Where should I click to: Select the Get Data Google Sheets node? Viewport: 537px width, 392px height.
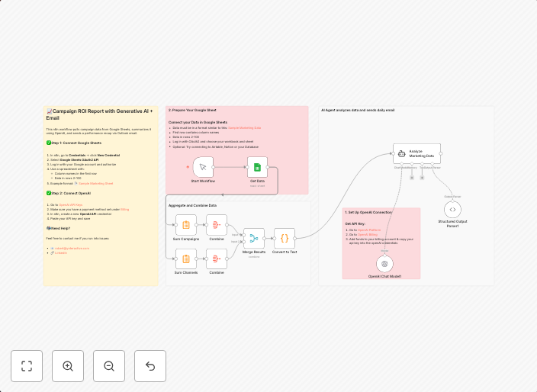tap(257, 167)
